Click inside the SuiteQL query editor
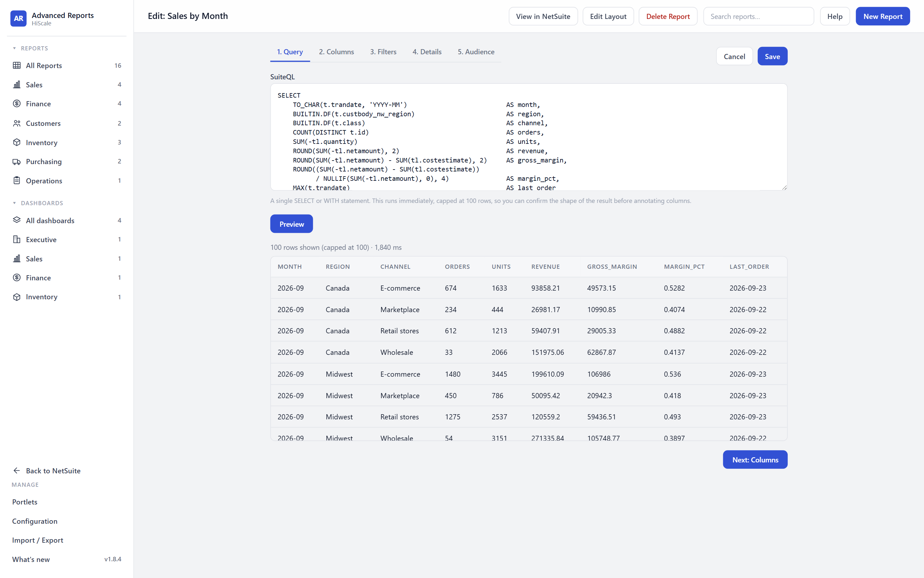Viewport: 924px width, 578px height. coord(528,137)
